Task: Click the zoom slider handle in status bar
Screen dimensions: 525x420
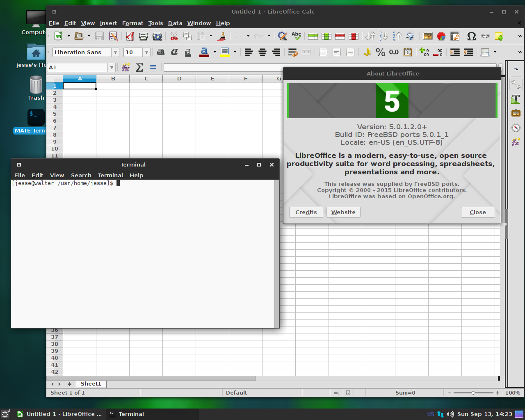Action: 473,393
